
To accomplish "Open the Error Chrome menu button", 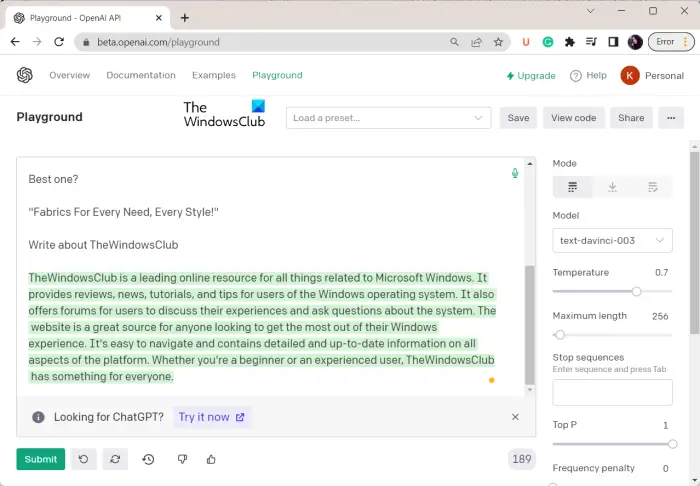I will tap(671, 42).
